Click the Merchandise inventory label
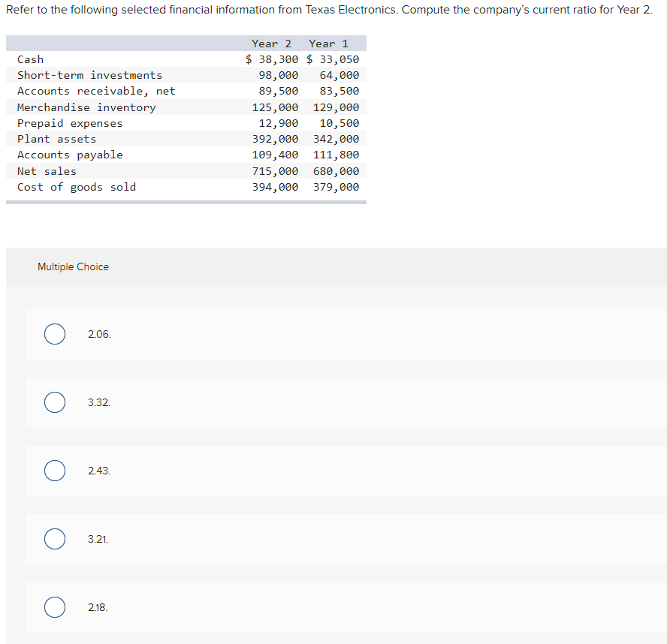Screen dimensions: 667x644 [86, 107]
